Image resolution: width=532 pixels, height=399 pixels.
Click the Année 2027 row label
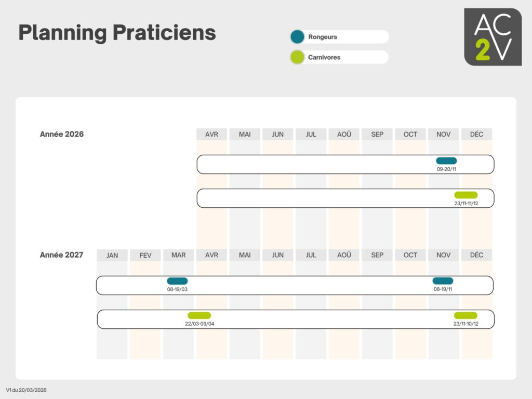coord(62,255)
